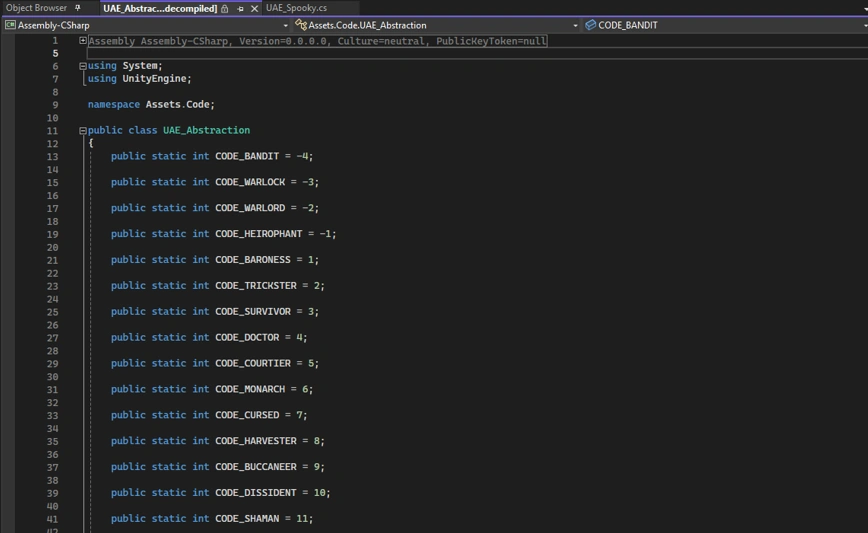Click the CODE_BANDIT member field icon
Viewport: 868px width, 533px height.
[590, 25]
